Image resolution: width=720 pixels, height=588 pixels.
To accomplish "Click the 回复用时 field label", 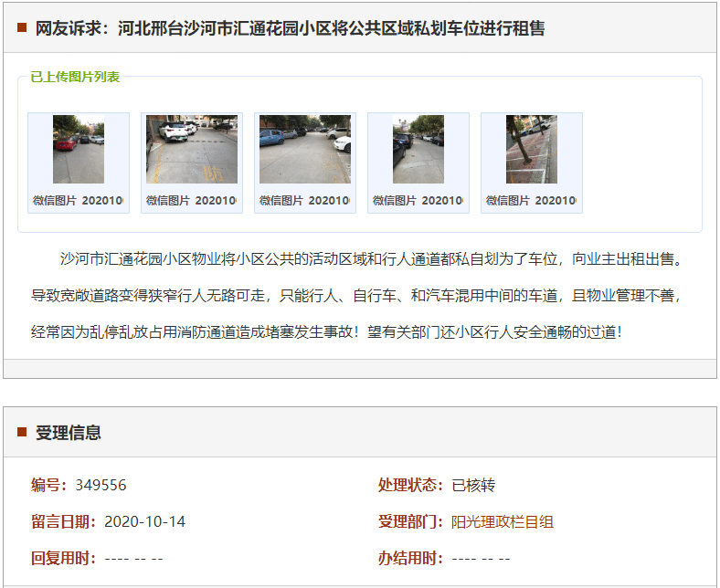I will coord(64,559).
